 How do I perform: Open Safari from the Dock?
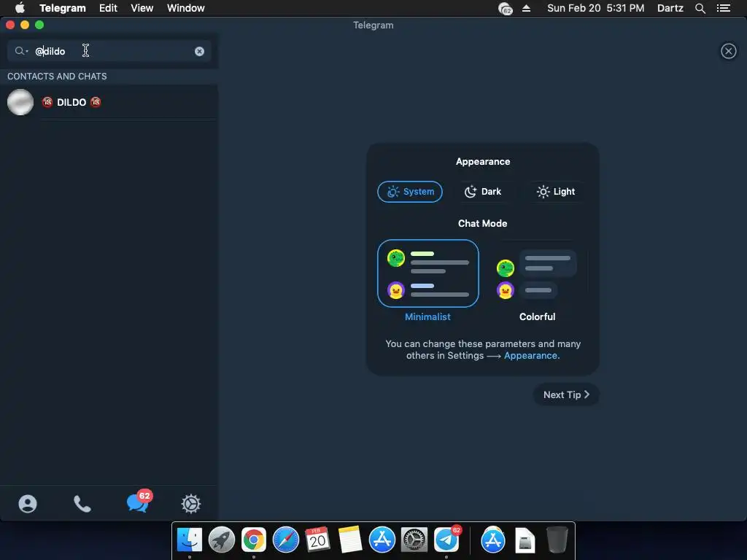[286, 540]
